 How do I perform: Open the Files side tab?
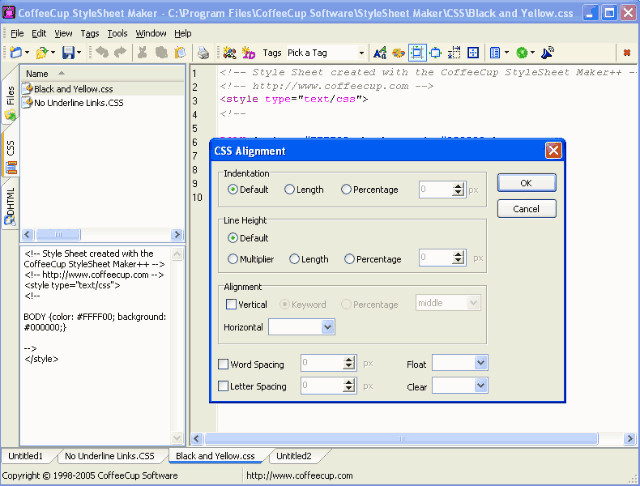pyautogui.click(x=10, y=100)
